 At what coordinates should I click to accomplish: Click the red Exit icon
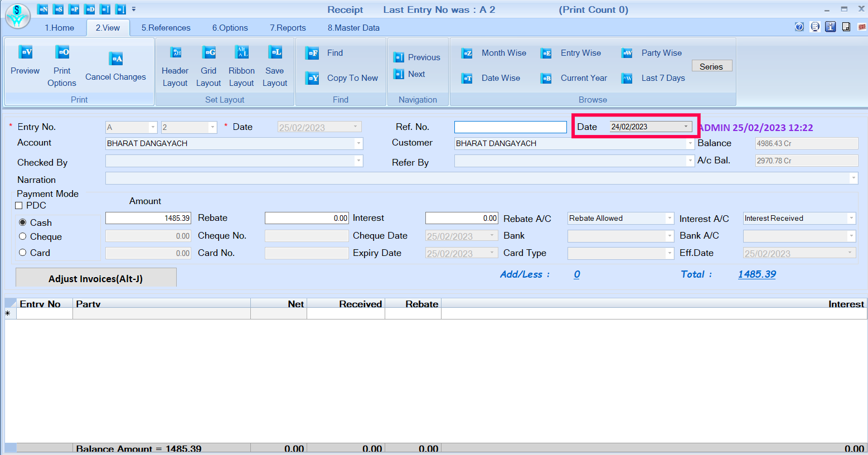[x=862, y=27]
